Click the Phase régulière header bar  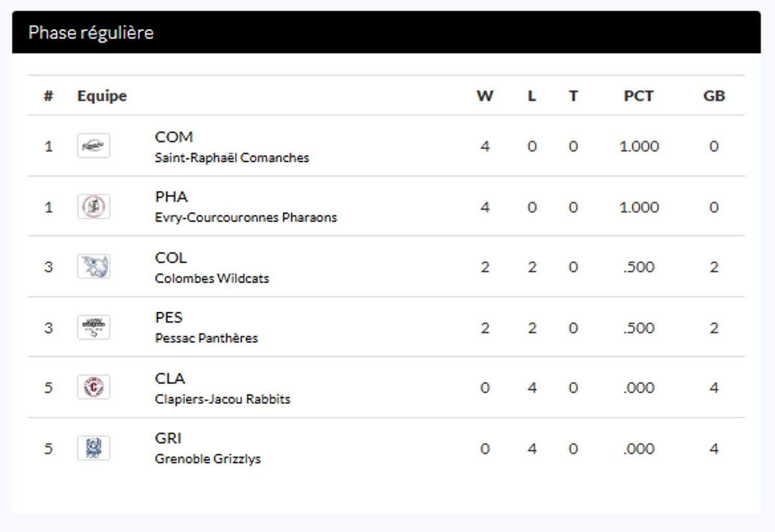(386, 32)
